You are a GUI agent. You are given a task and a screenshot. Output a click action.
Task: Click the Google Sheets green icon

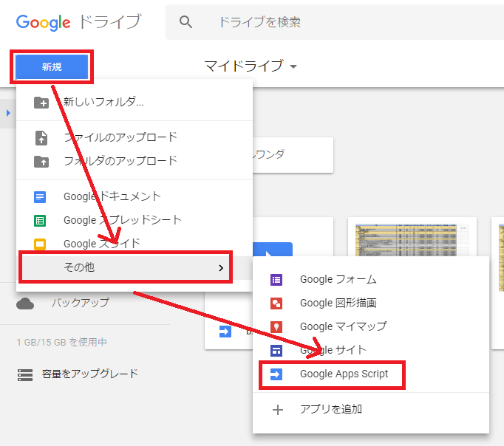(40, 221)
